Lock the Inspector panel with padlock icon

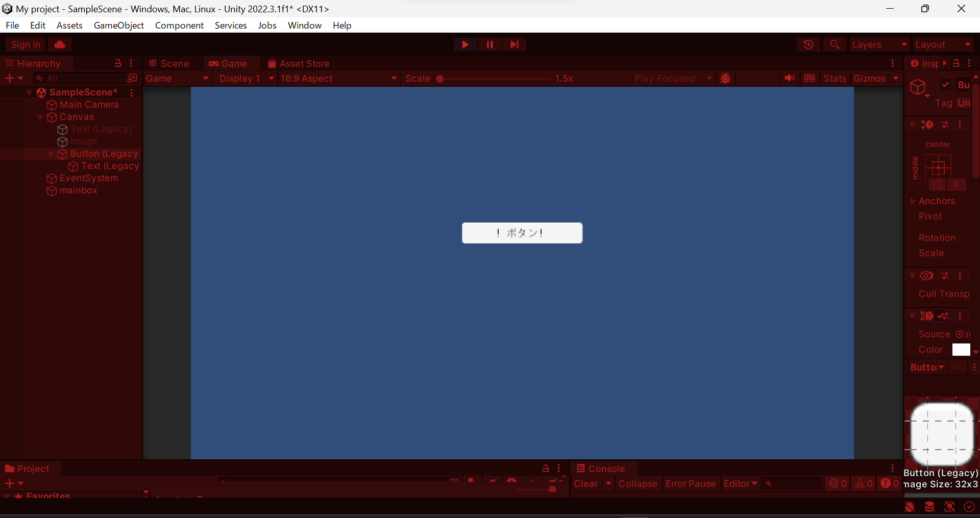tap(956, 63)
